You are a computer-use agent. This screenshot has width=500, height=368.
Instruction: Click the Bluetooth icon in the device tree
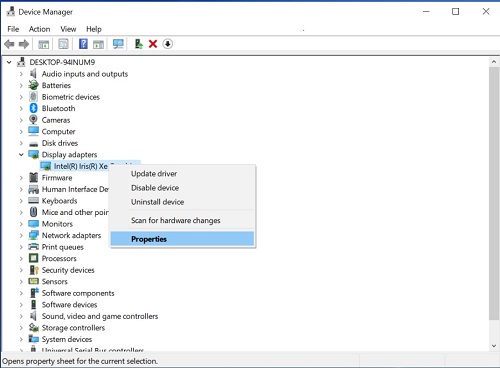point(33,108)
